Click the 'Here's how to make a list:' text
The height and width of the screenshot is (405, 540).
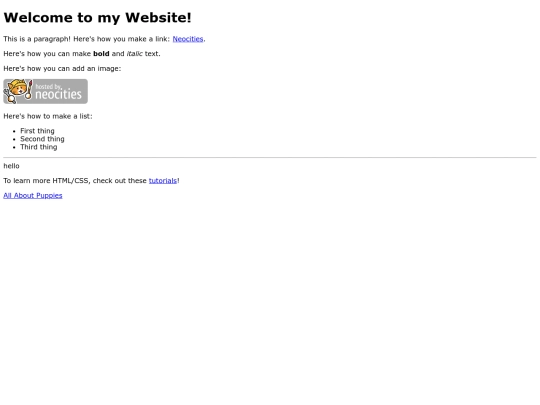pyautogui.click(x=48, y=116)
